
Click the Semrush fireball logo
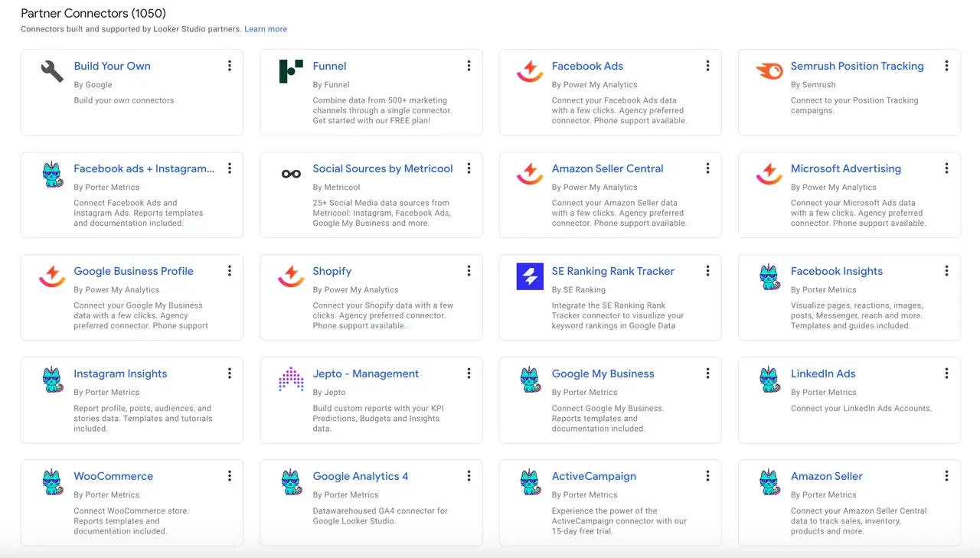click(x=769, y=71)
